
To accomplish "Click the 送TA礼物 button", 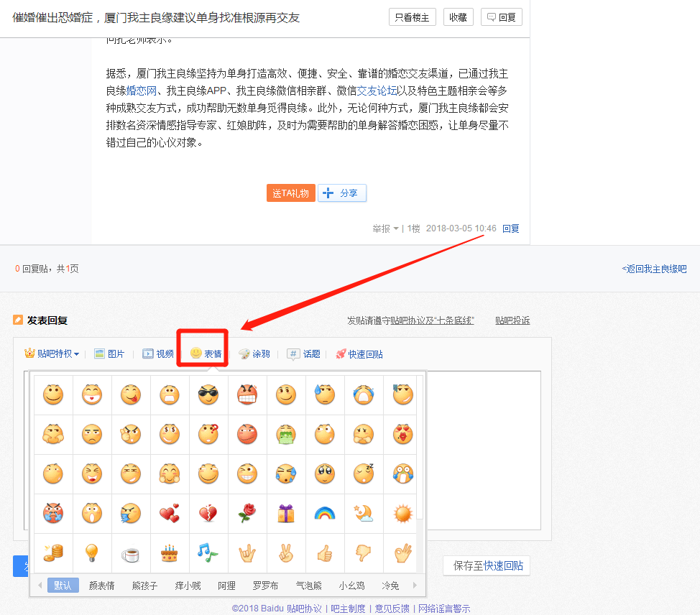I will pos(290,193).
